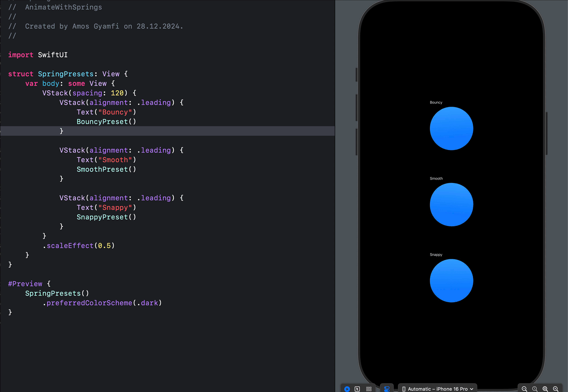
Task: Click the Smooth label in the preview
Action: 436,179
